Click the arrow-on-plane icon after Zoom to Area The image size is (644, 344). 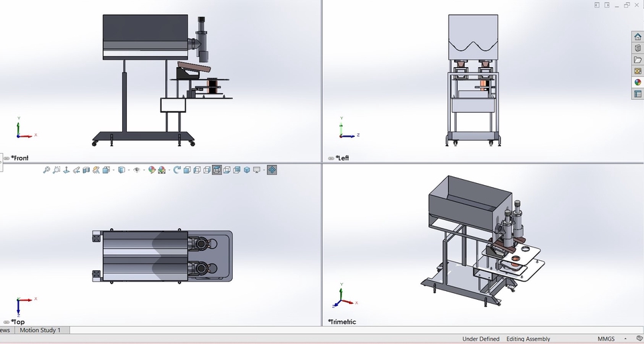66,170
